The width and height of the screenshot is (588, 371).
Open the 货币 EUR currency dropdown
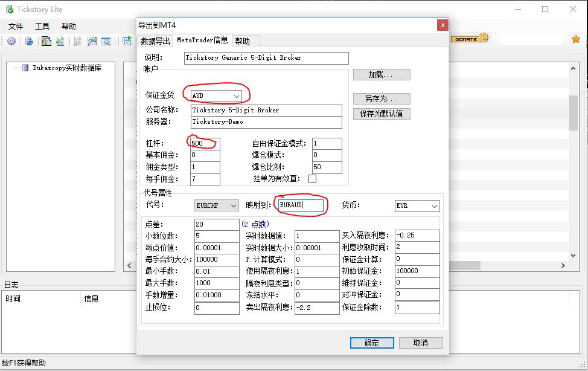click(417, 205)
